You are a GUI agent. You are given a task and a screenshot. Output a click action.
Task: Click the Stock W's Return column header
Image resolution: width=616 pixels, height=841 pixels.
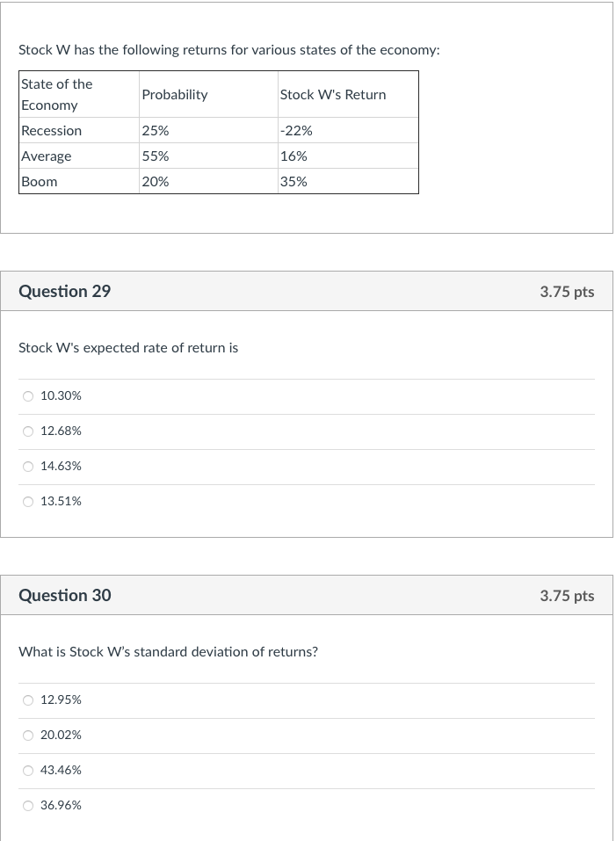(332, 95)
